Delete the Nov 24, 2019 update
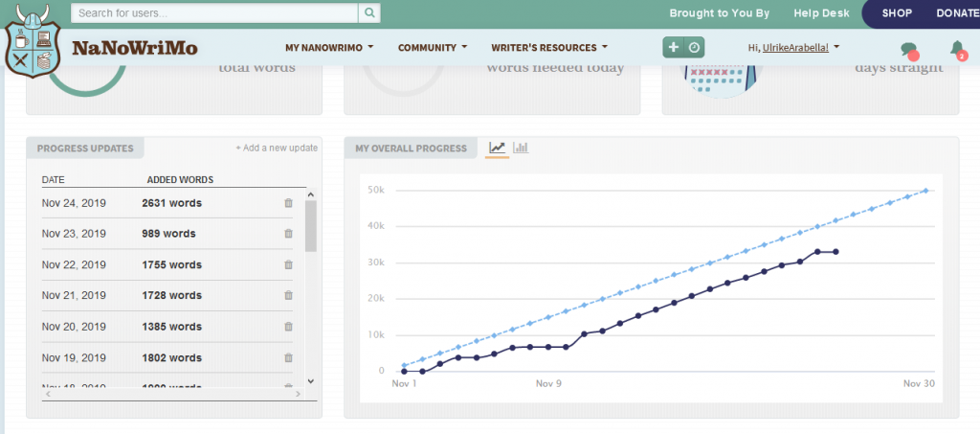The image size is (980, 434). [x=288, y=202]
